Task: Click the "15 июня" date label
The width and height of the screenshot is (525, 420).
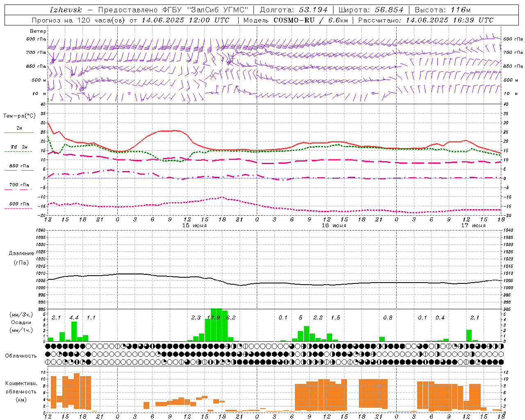Action: [x=194, y=226]
